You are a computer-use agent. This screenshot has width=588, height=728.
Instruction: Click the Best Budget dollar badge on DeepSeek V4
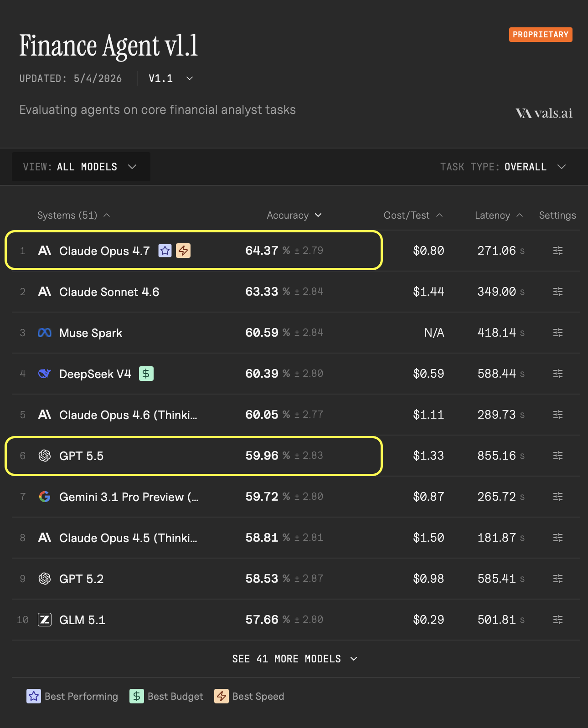pos(146,374)
